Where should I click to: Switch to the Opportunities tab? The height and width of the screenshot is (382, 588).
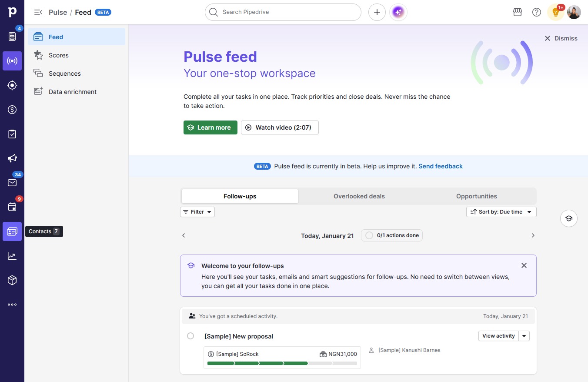coord(477,196)
